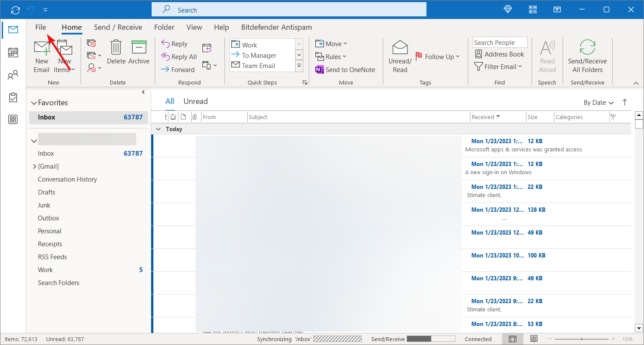This screenshot has width=644, height=345.
Task: Click the reply with Meeting icon
Action: [x=207, y=48]
